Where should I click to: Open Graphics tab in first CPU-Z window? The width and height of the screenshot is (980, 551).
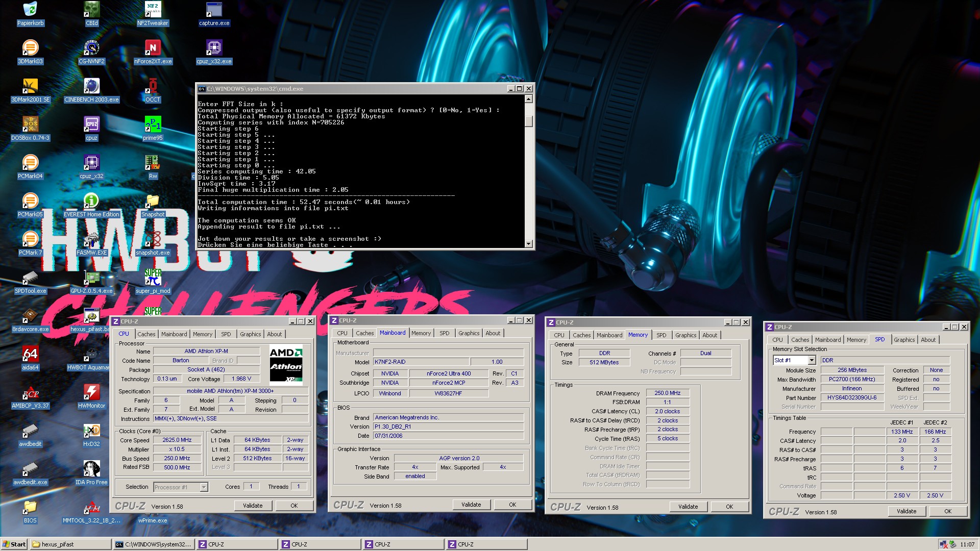(x=251, y=334)
